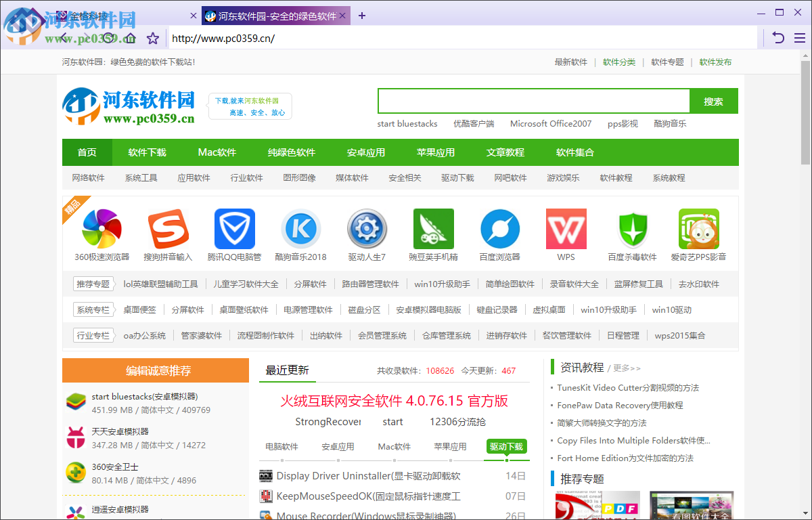Open the 软件下载 navigation menu
The width and height of the screenshot is (812, 520).
[x=147, y=152]
